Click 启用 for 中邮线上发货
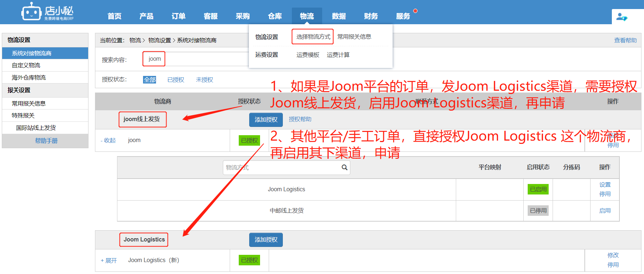Screen dimensions: 644x274 [x=605, y=211]
